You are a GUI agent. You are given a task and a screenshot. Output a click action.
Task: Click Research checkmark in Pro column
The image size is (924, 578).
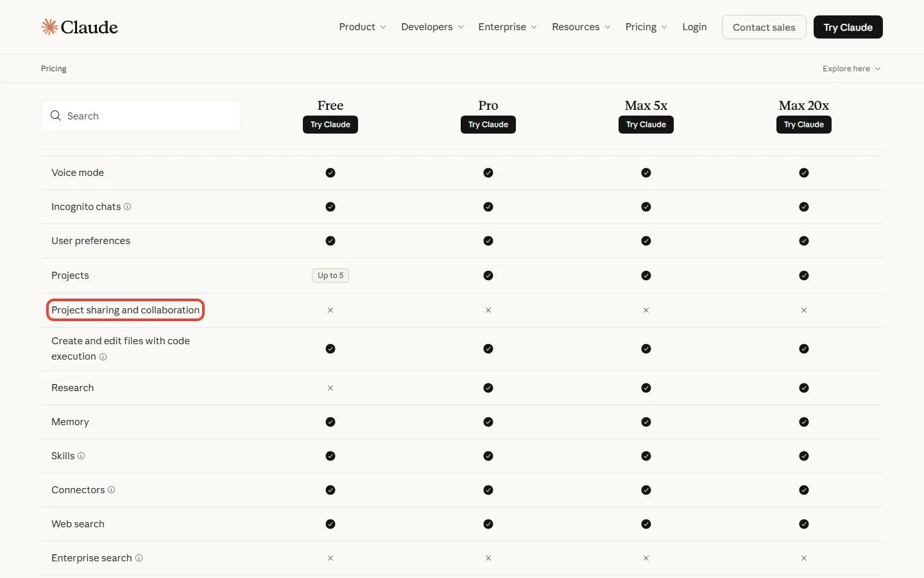pos(488,388)
